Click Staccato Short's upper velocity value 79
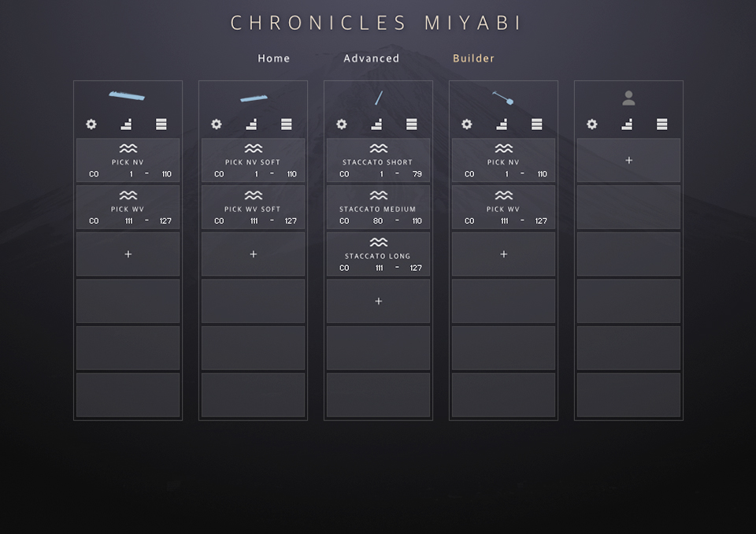Viewport: 756px width, 534px height. click(417, 174)
